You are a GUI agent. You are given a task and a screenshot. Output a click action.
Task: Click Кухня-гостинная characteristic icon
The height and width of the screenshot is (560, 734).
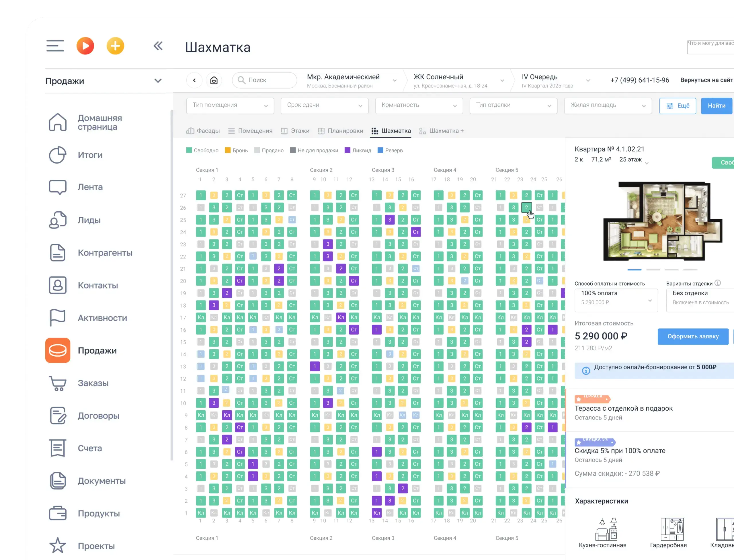[606, 529]
